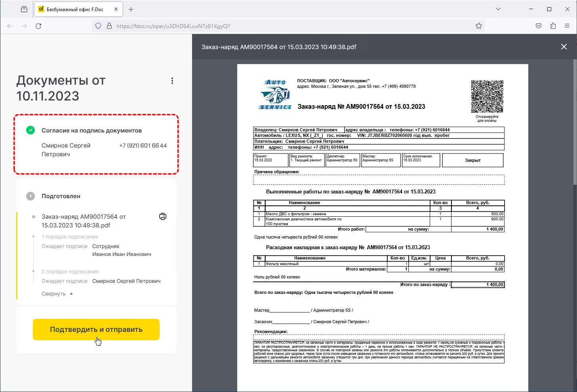
Task: Click the Подготовлен status clock icon
Action: point(30,196)
